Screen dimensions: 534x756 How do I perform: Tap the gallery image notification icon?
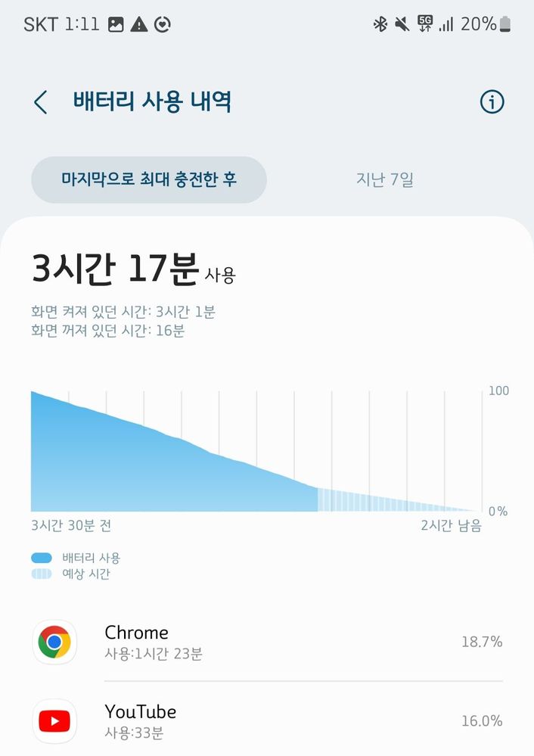click(x=116, y=24)
